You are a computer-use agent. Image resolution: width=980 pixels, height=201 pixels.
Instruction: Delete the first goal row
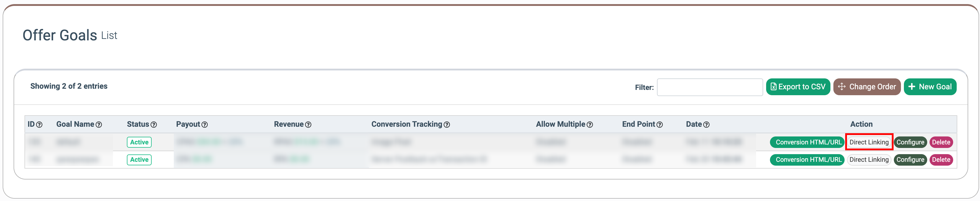point(941,142)
